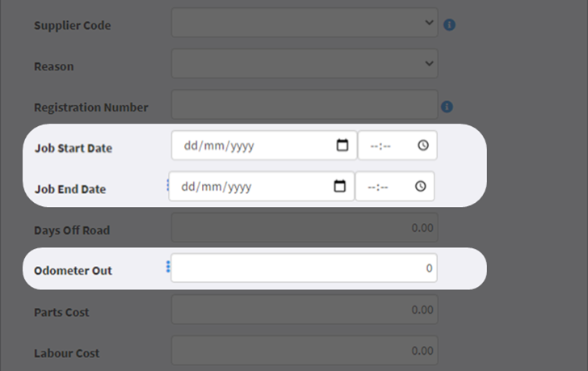Expand the Reason dropdown
Screen dimensions: 588x371
click(x=304, y=64)
